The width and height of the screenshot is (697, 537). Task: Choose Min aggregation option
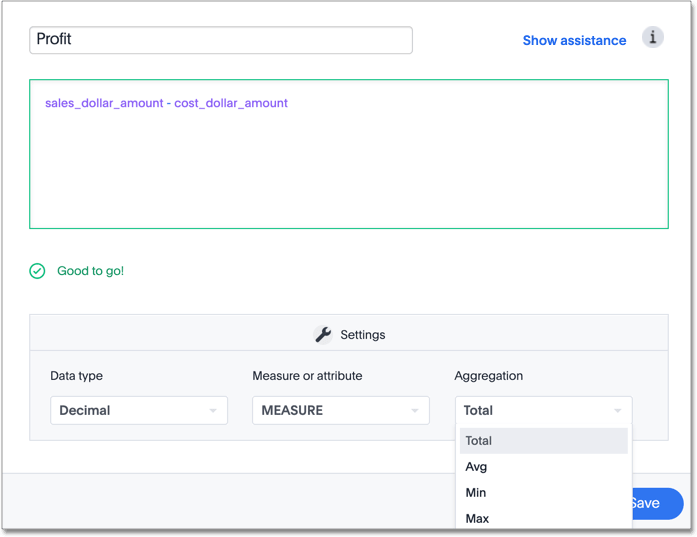(x=544, y=493)
